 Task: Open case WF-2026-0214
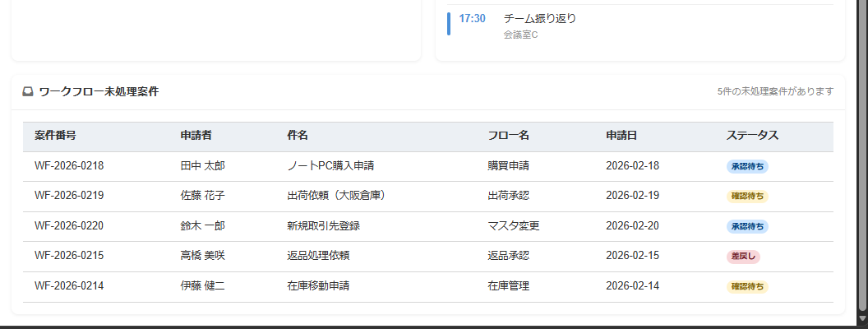(x=69, y=286)
